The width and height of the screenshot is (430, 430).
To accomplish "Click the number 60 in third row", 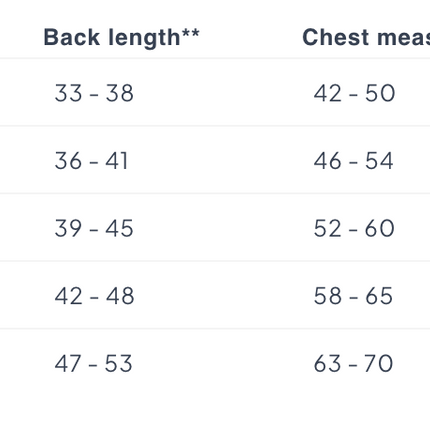I will pos(380,228).
